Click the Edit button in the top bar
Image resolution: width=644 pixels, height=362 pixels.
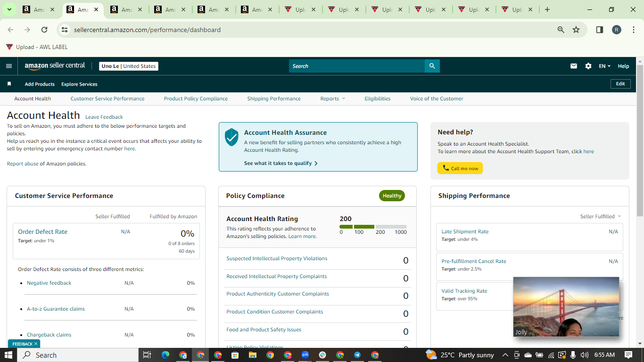[620, 83]
